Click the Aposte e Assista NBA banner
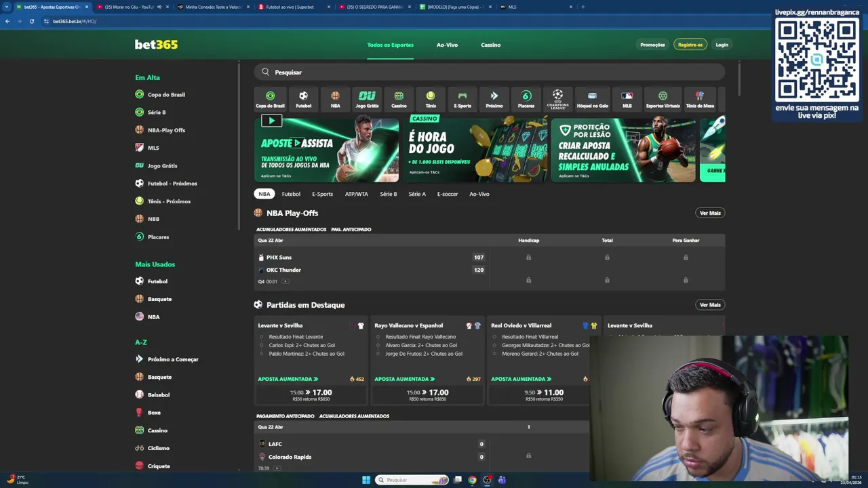 [x=327, y=150]
